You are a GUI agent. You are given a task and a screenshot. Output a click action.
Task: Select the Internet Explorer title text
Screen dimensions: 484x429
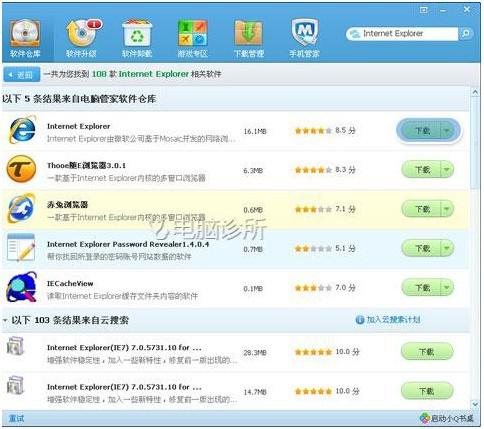[79, 126]
